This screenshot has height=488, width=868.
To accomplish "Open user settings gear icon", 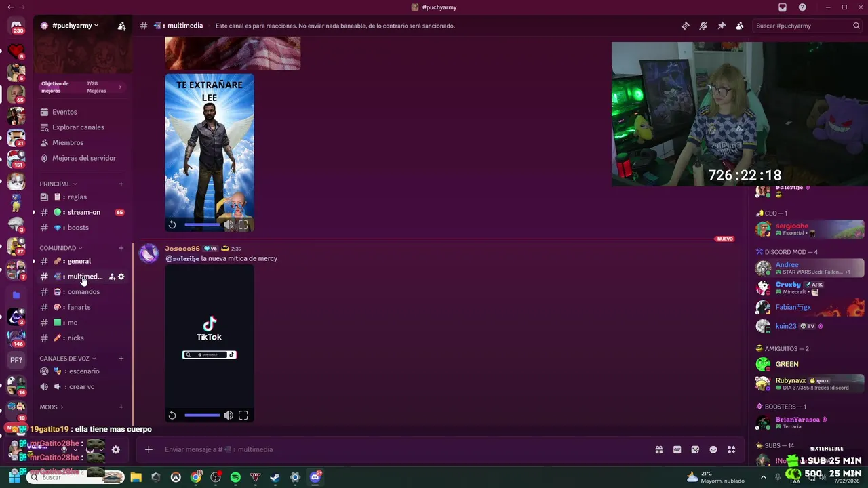I will pos(116,449).
